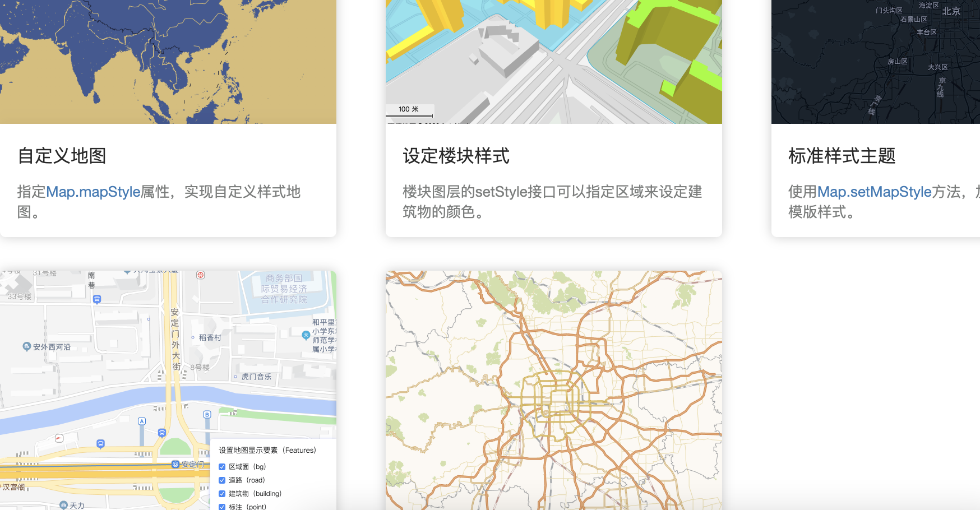The height and width of the screenshot is (510, 980).
Task: Click the 大兴区 label on the dark map
Action: point(937,67)
